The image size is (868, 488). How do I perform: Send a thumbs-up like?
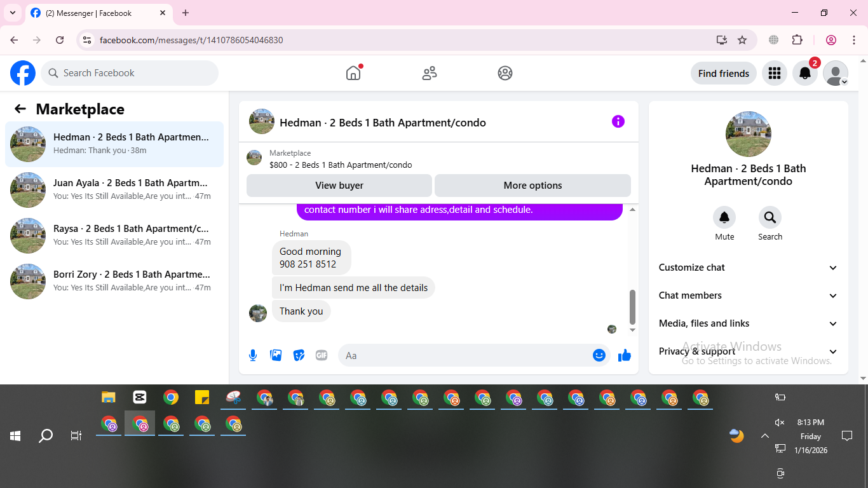(625, 355)
